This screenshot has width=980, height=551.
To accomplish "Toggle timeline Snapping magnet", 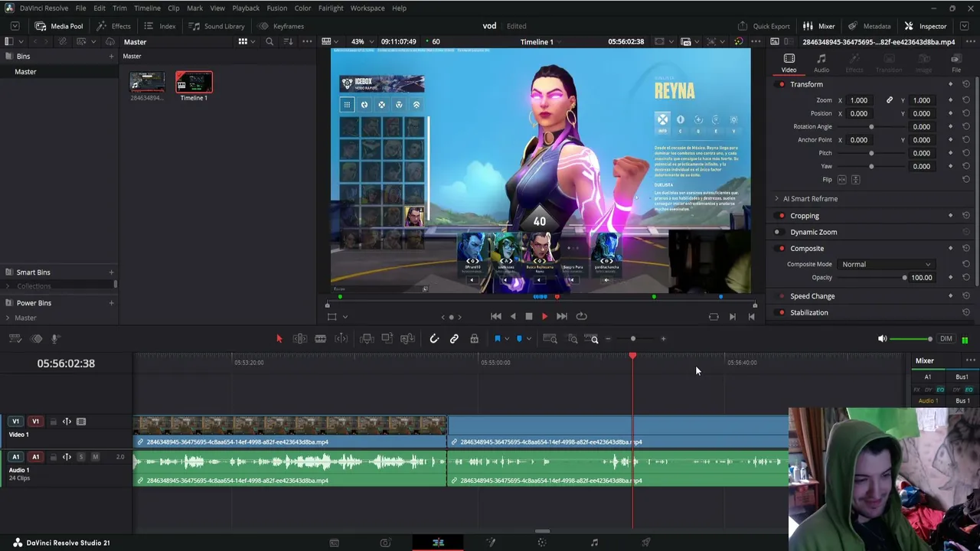I will point(434,338).
